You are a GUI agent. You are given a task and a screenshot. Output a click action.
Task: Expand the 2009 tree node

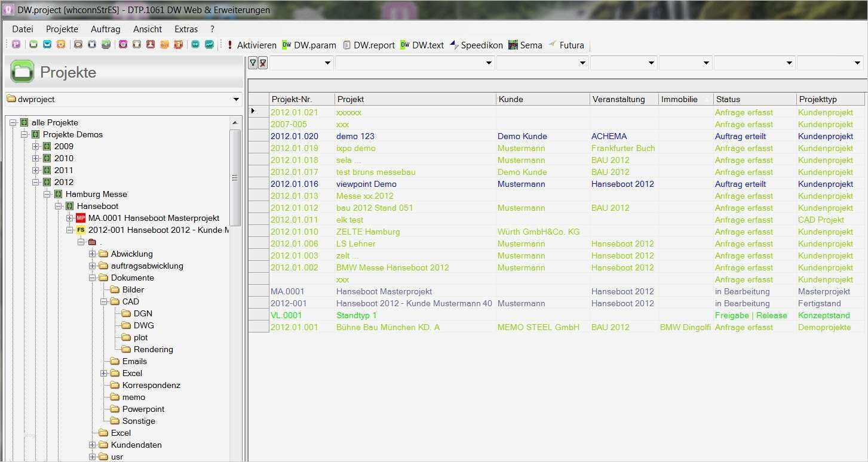36,146
